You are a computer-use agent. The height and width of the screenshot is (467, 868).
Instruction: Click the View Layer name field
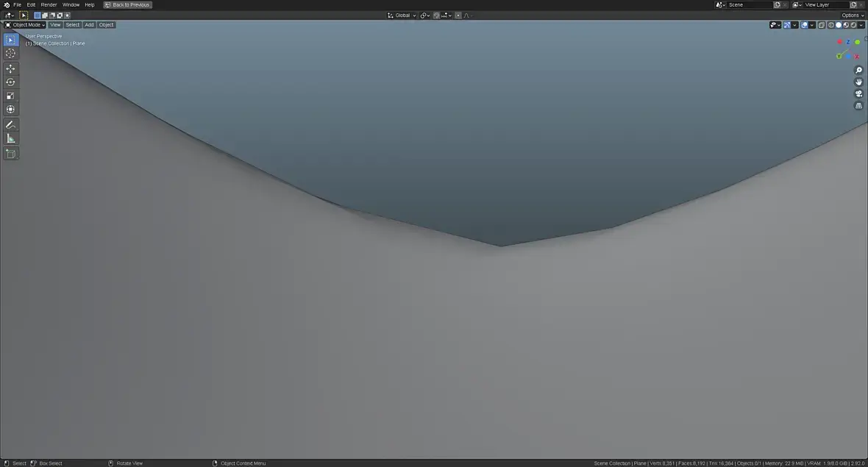(x=826, y=4)
